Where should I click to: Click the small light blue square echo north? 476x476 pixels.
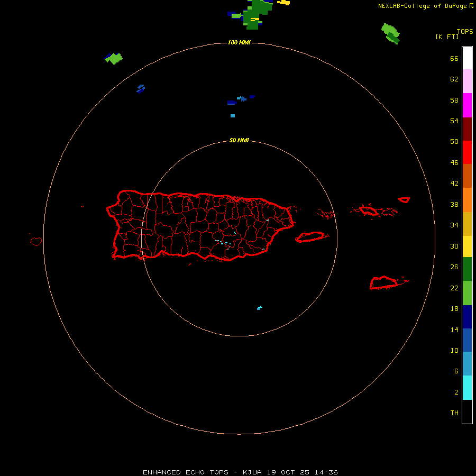click(233, 116)
